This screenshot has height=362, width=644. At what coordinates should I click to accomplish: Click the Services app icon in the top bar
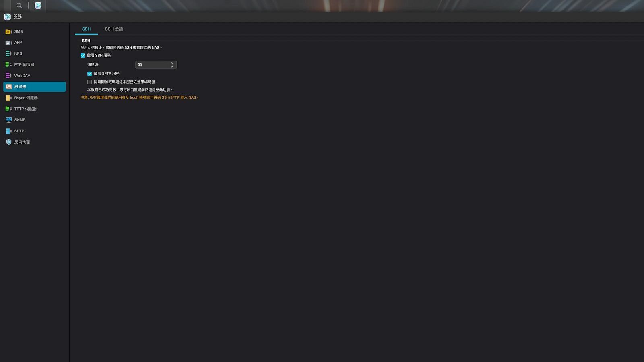coord(38,6)
